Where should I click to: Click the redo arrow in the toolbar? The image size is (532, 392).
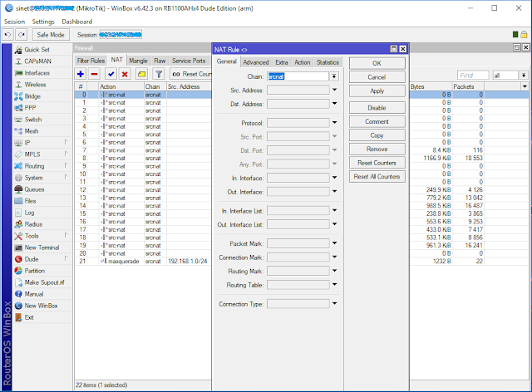click(x=22, y=35)
